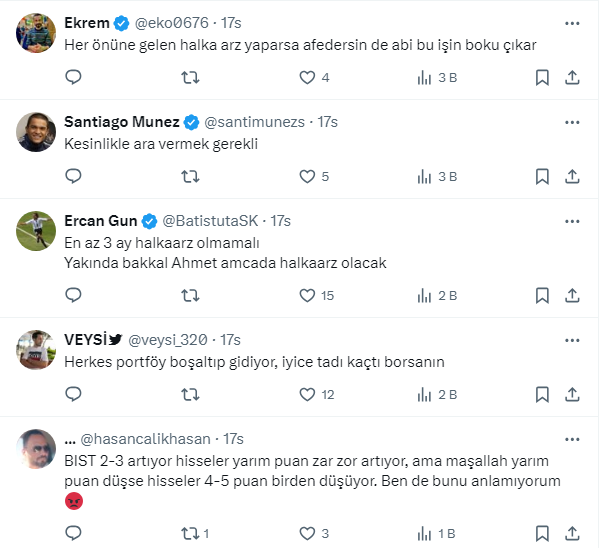Share Santiago Munez's tweet
615x548 pixels.
coord(572,177)
